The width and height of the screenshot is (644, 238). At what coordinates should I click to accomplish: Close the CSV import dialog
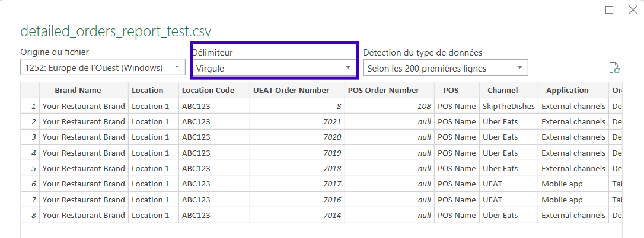633,10
